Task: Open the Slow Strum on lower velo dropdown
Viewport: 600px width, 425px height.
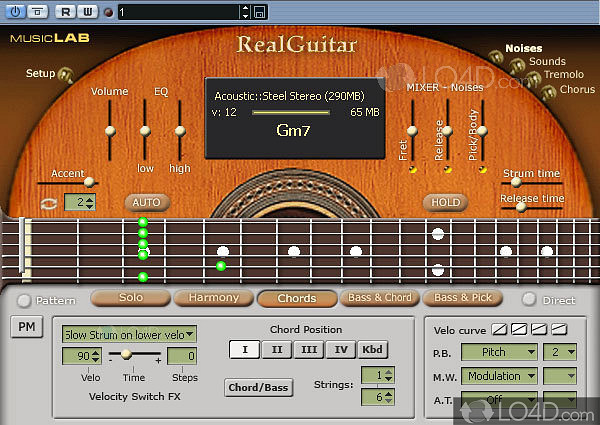Action: 129,334
